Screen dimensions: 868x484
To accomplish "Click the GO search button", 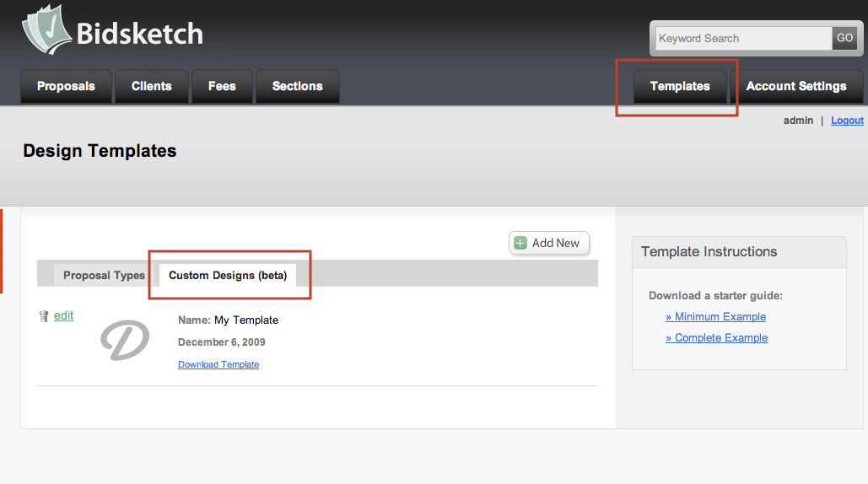I will coord(844,38).
